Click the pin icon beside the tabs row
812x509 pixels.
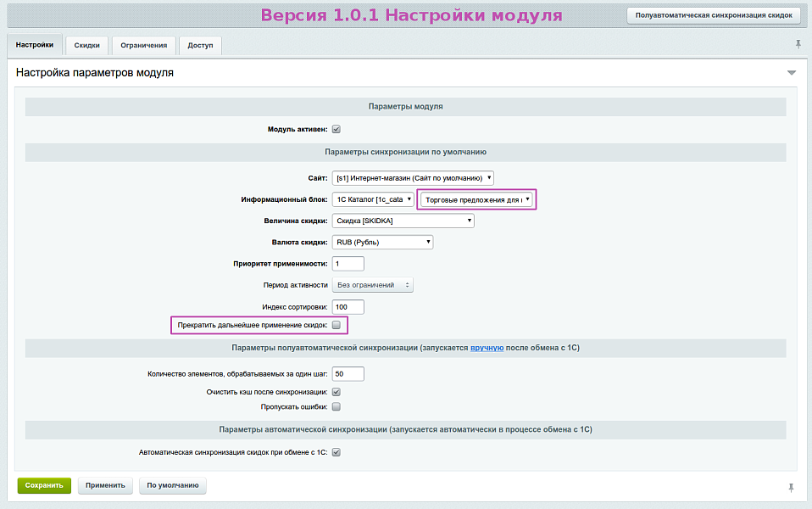(798, 44)
